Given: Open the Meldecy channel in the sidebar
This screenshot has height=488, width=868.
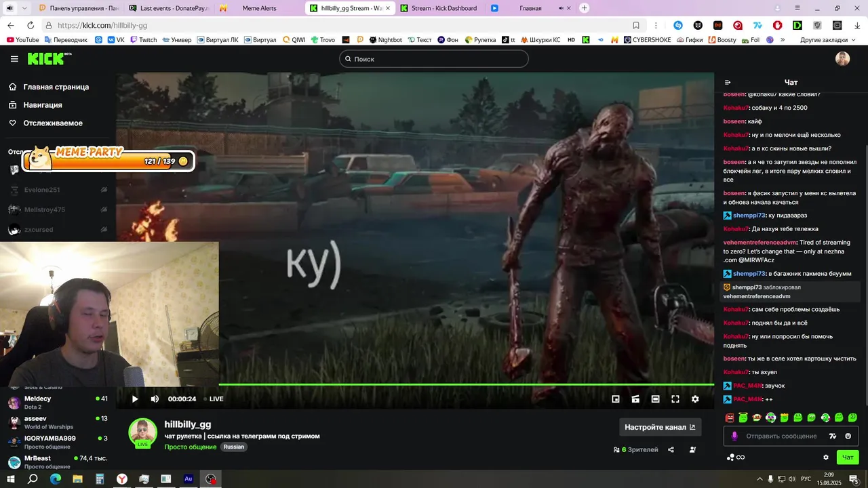Looking at the screenshot, I should tap(58, 403).
